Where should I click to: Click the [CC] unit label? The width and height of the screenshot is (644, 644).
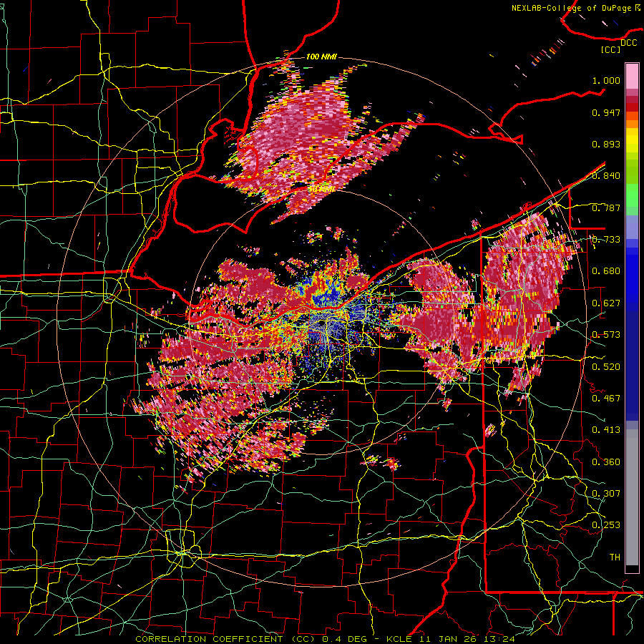pyautogui.click(x=611, y=50)
